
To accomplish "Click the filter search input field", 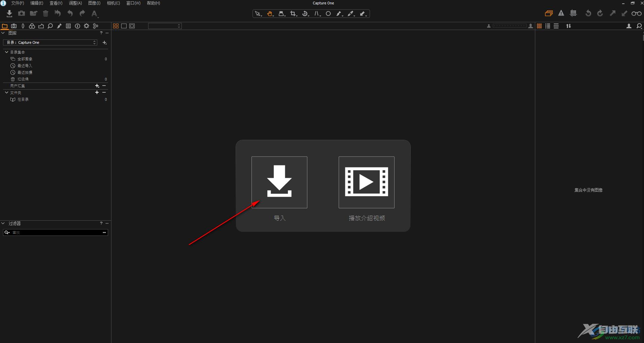I will [x=56, y=232].
